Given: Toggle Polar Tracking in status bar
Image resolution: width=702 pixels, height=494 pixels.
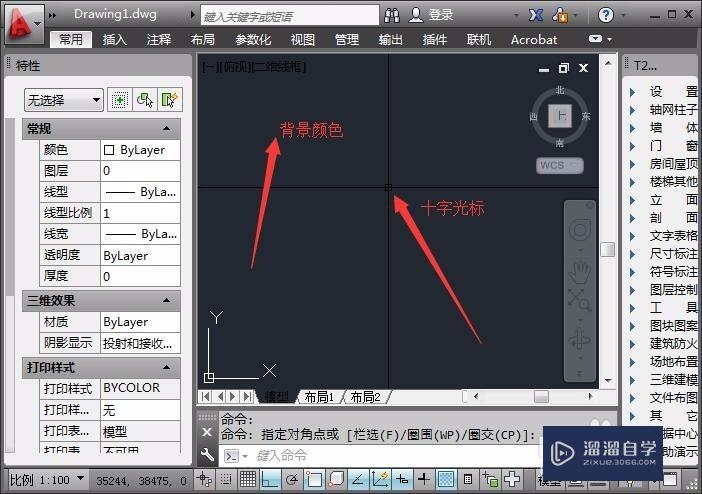Looking at the screenshot, I should (x=292, y=480).
